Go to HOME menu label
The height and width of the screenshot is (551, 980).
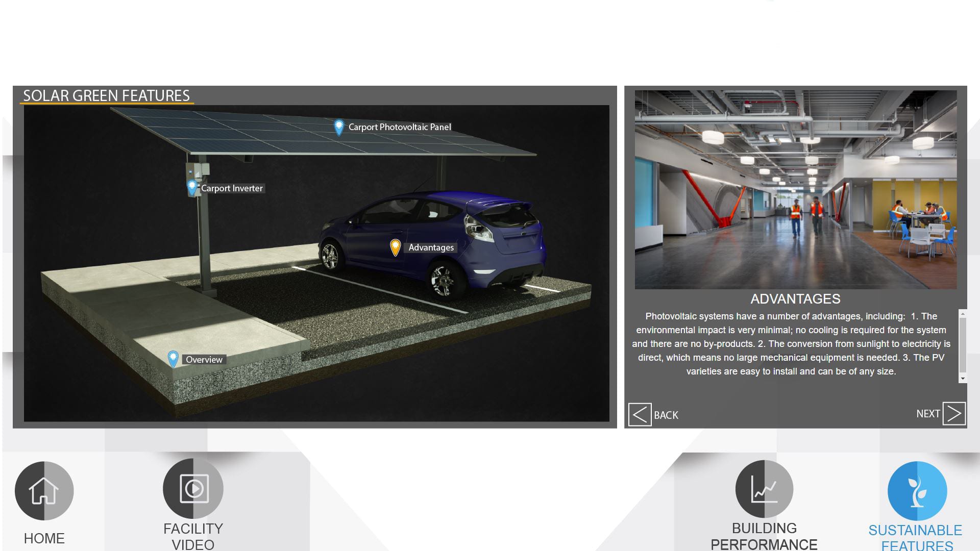tap(44, 538)
